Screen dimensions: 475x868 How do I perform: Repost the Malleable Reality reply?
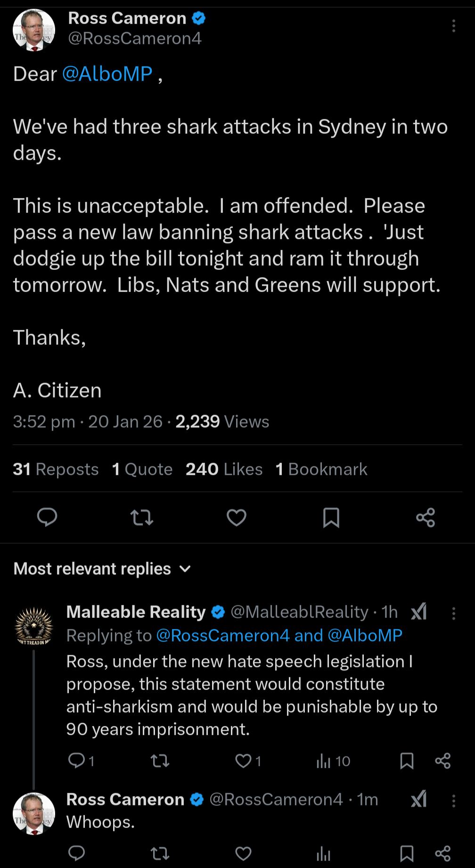[x=160, y=761]
